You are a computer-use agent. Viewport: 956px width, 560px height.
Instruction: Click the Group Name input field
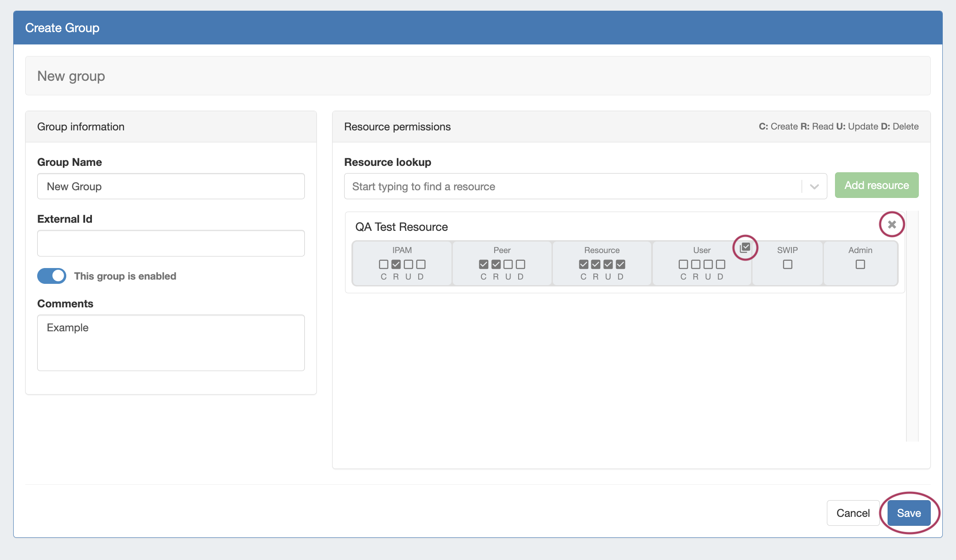pos(171,186)
